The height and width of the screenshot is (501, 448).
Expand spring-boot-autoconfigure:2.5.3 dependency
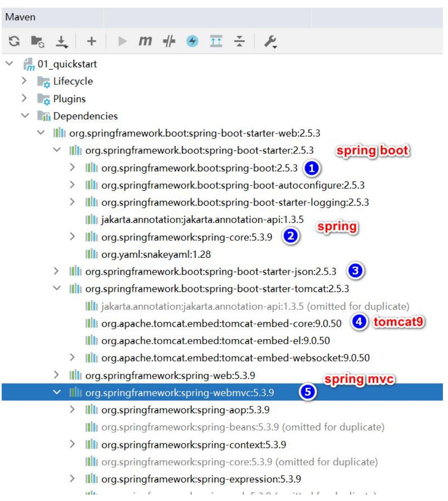[72, 184]
